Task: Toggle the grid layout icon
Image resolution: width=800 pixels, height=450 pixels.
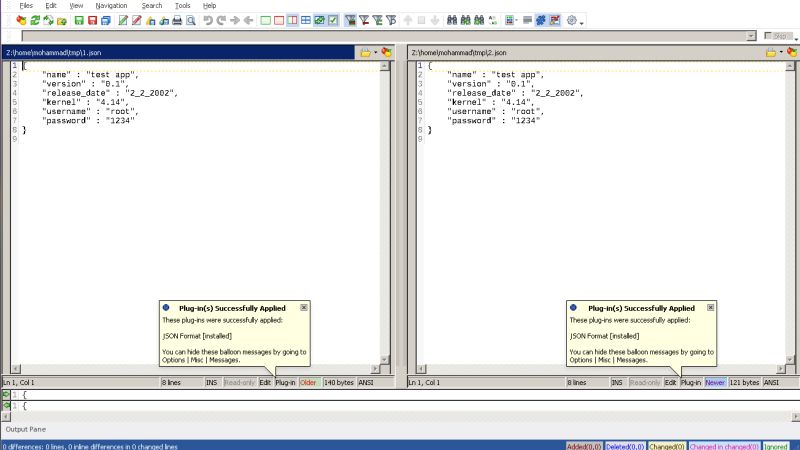Action: [x=306, y=20]
